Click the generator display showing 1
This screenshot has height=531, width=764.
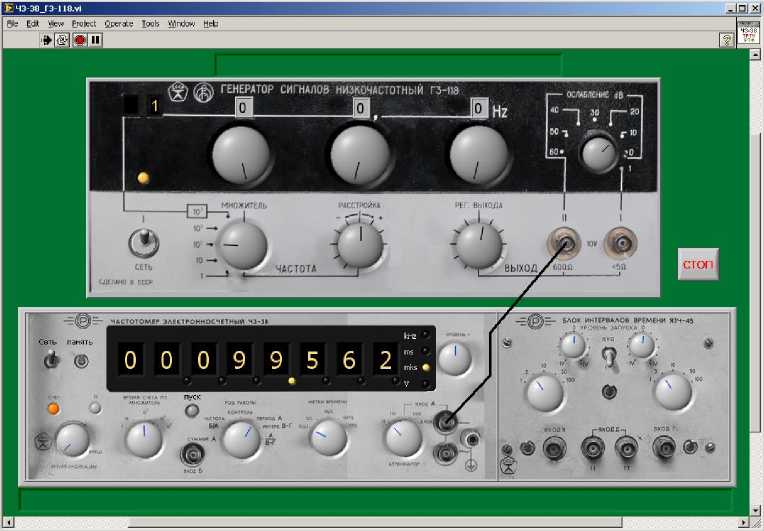pos(155,106)
